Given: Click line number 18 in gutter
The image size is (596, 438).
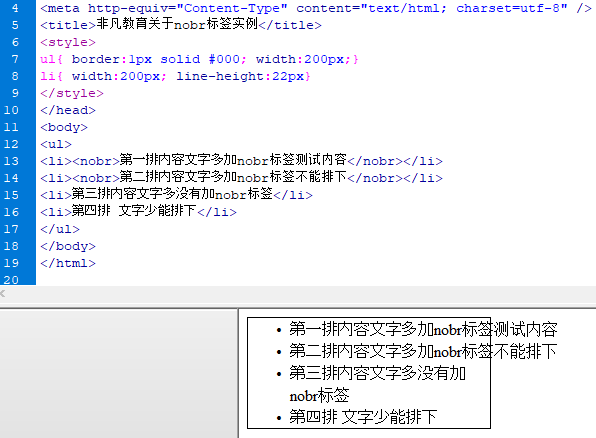Looking at the screenshot, I should pos(11,246).
